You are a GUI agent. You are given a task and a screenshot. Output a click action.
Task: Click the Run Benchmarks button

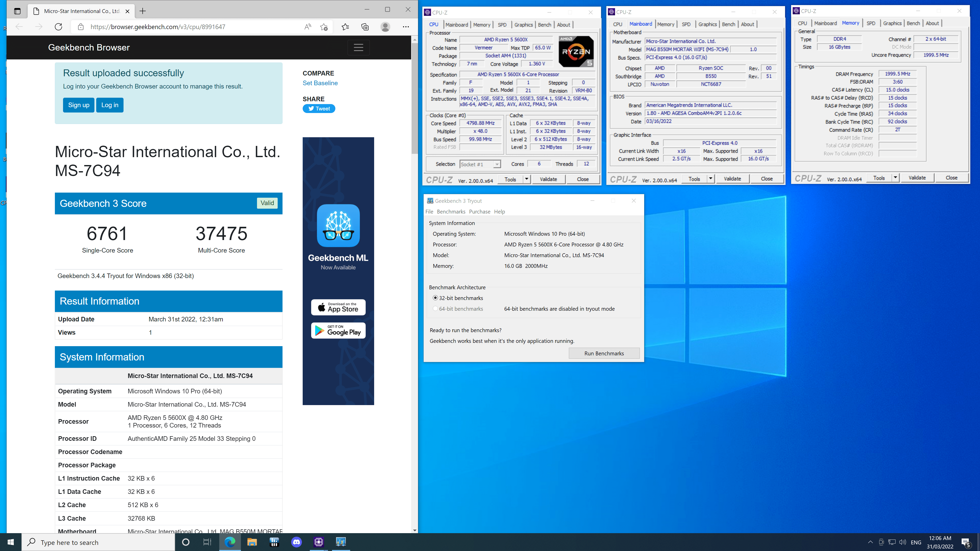click(x=604, y=353)
